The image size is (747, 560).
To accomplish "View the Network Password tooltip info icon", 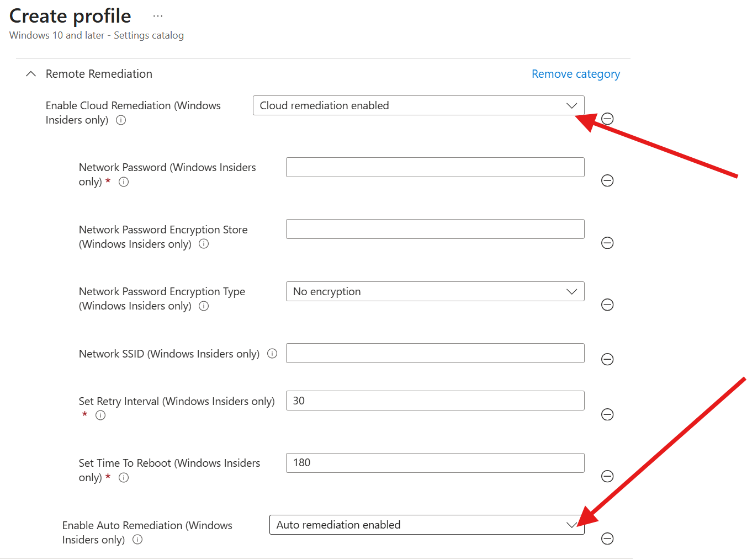I will (x=123, y=182).
